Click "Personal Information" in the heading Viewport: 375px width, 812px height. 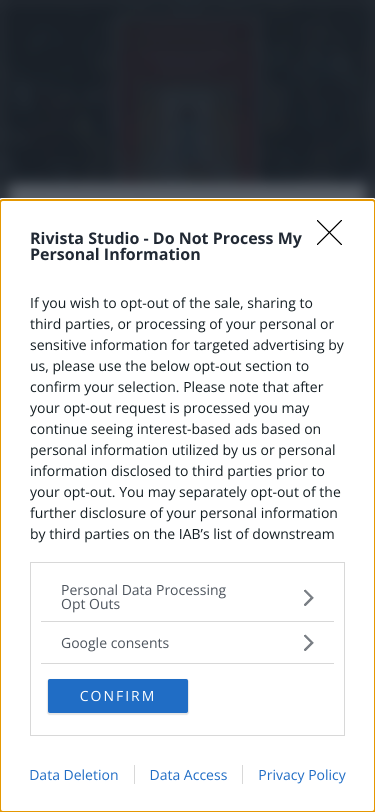(115, 255)
